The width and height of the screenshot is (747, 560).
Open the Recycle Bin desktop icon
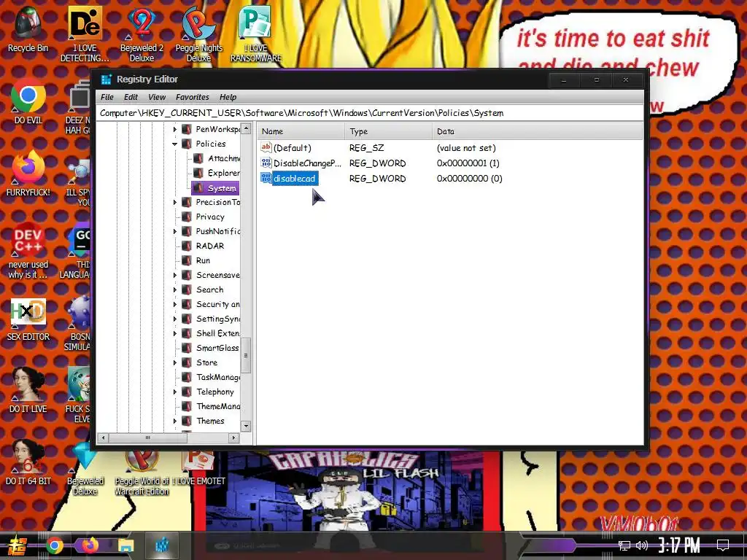(x=28, y=28)
